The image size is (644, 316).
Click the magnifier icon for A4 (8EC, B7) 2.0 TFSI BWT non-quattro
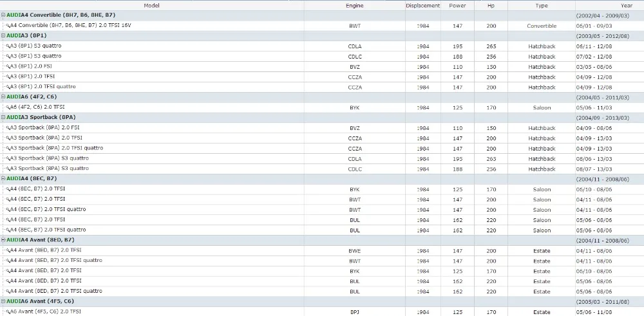tap(8, 200)
